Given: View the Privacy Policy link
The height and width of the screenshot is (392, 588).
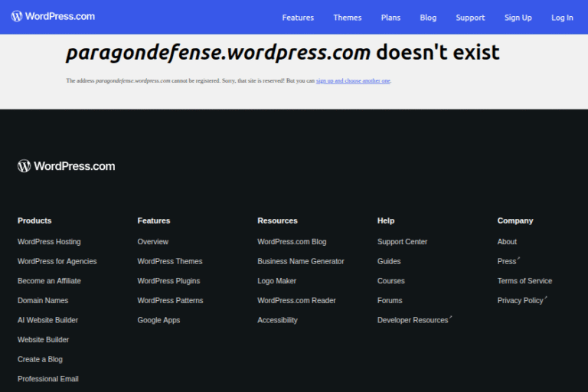Looking at the screenshot, I should (521, 301).
